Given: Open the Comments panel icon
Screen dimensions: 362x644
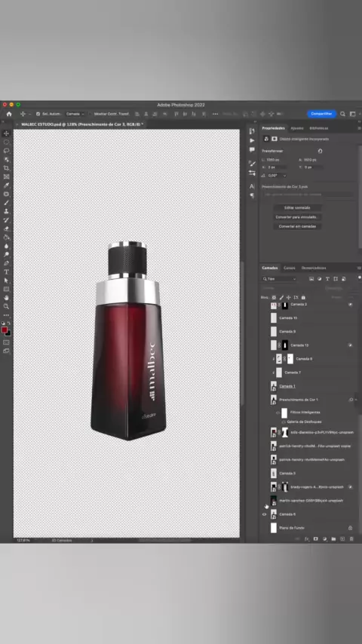Looking at the screenshot, I should (x=252, y=150).
